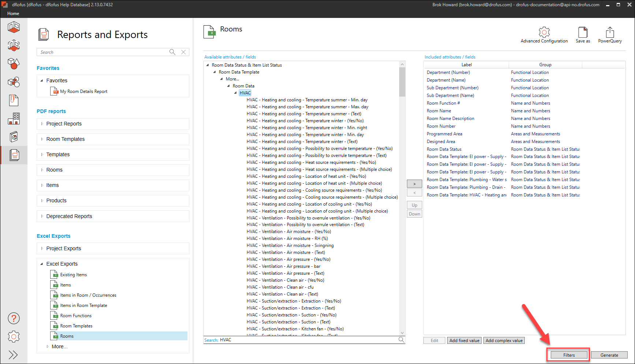Viewport: 635px width, 364px height.
Task: Open settings gear in left sidebar
Action: pyautogui.click(x=14, y=337)
